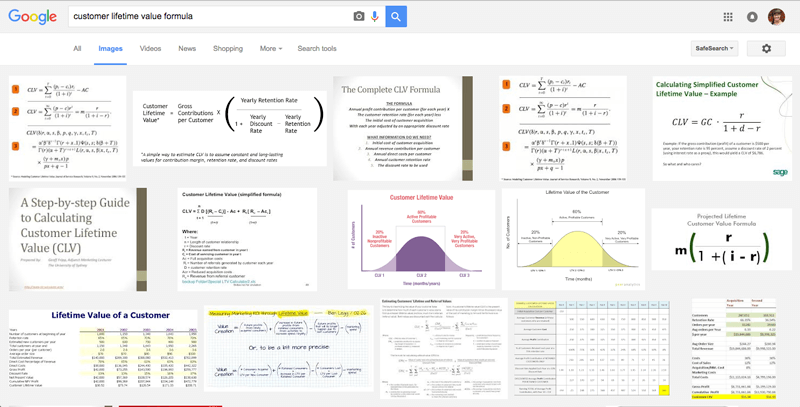Expand the More dropdown menu
Image resolution: width=800 pixels, height=407 pixels.
(x=270, y=48)
